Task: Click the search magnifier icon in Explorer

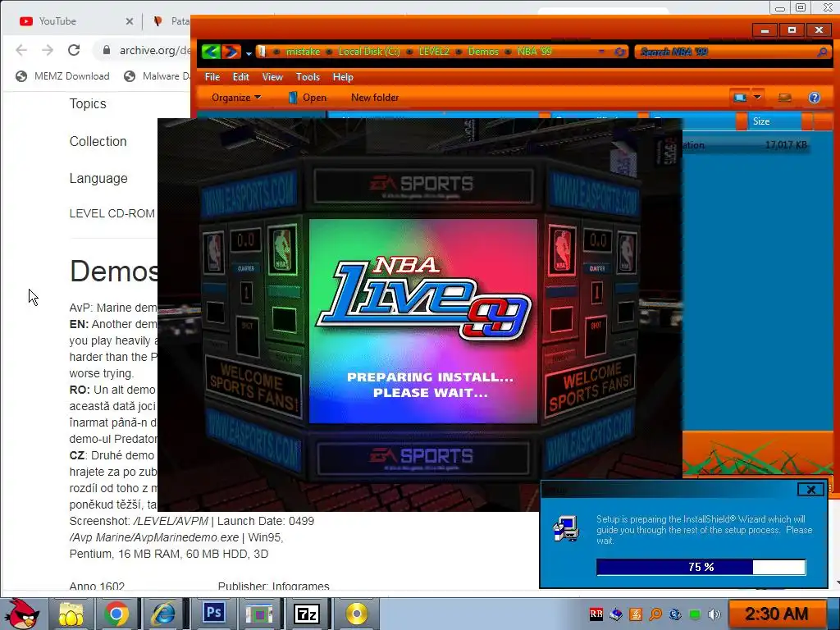Action: pyautogui.click(x=822, y=52)
